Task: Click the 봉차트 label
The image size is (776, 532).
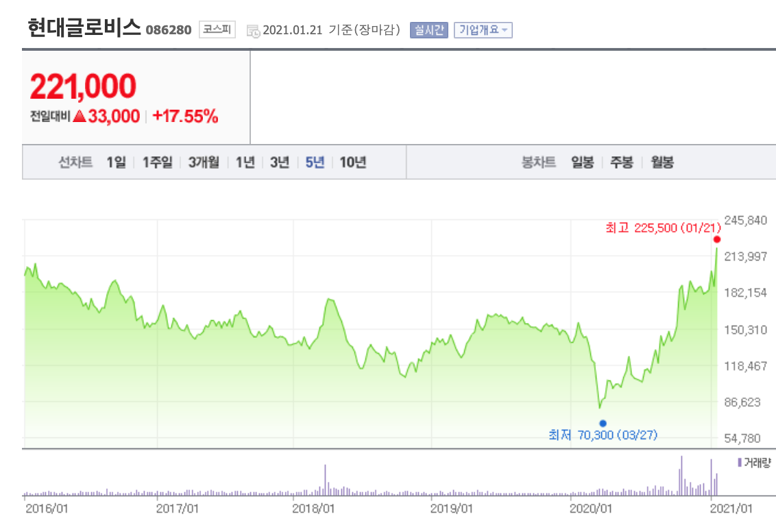Action: click(x=538, y=162)
